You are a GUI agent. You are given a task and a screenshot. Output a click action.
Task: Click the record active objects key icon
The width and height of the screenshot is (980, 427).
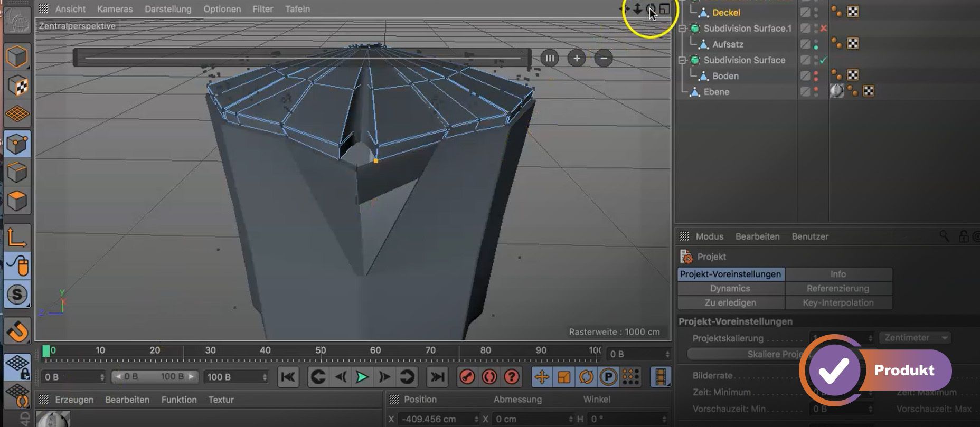467,377
